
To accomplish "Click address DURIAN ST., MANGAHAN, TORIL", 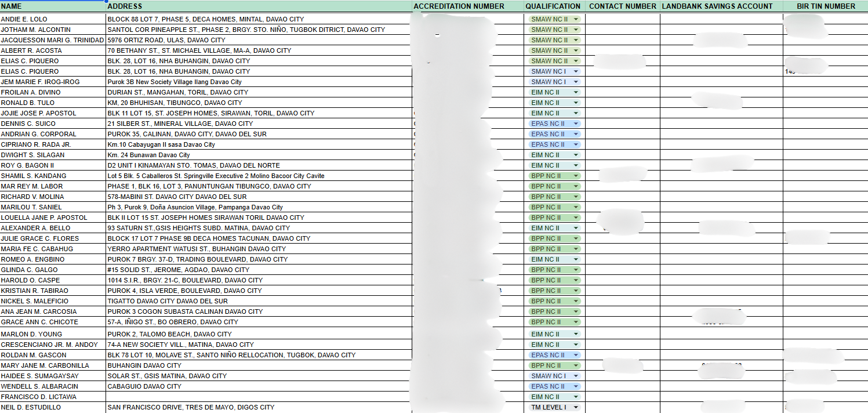I will pos(259,92).
